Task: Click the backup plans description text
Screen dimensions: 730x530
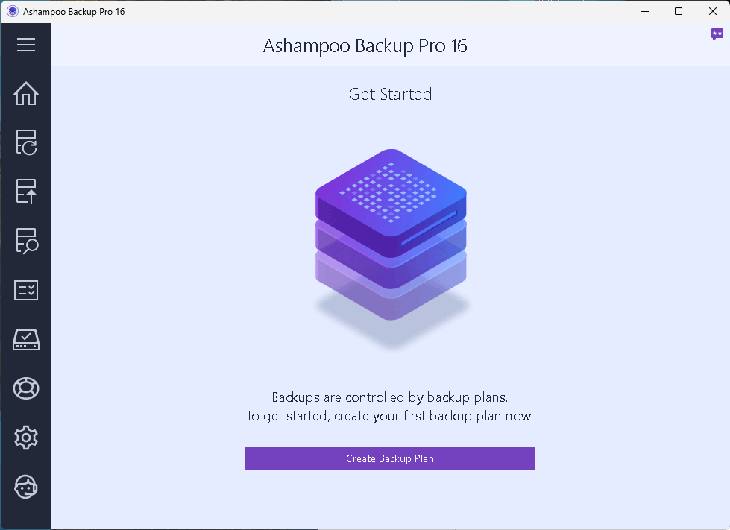Action: pyautogui.click(x=390, y=406)
